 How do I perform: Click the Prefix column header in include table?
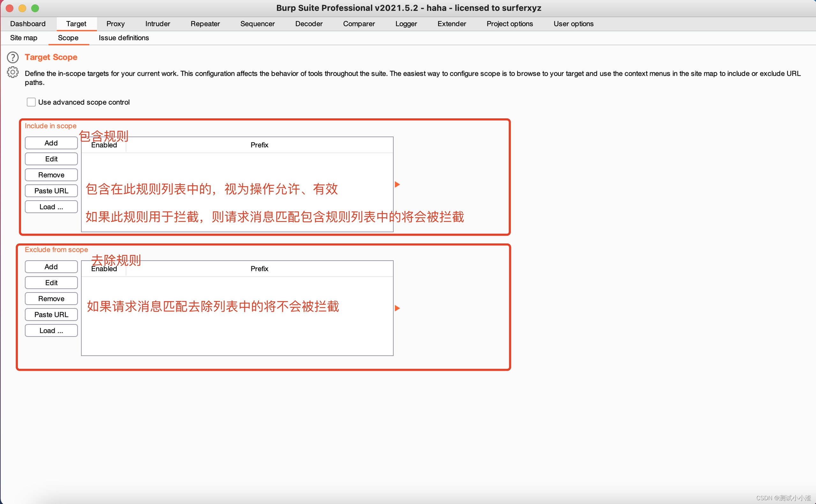pyautogui.click(x=259, y=145)
